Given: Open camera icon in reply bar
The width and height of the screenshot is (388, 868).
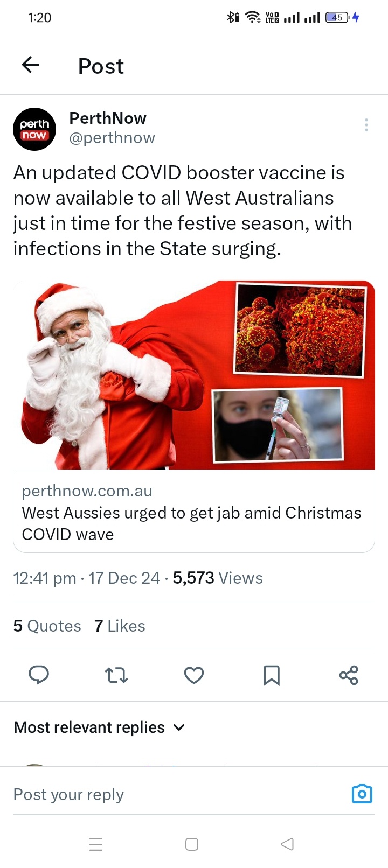Looking at the screenshot, I should click(x=362, y=794).
